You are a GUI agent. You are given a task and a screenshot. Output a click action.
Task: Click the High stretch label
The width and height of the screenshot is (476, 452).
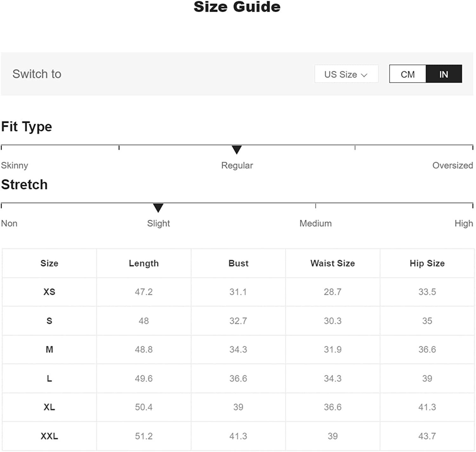click(x=464, y=223)
